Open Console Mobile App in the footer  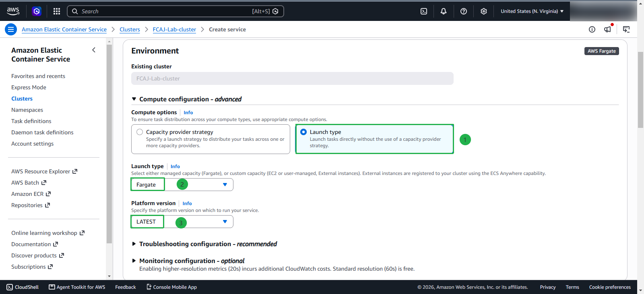[171, 287]
